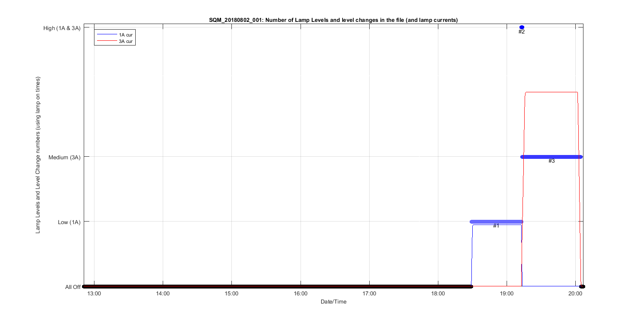The height and width of the screenshot is (322, 644).
Task: Click the 13:00 x-axis tick label
Action: point(94,294)
